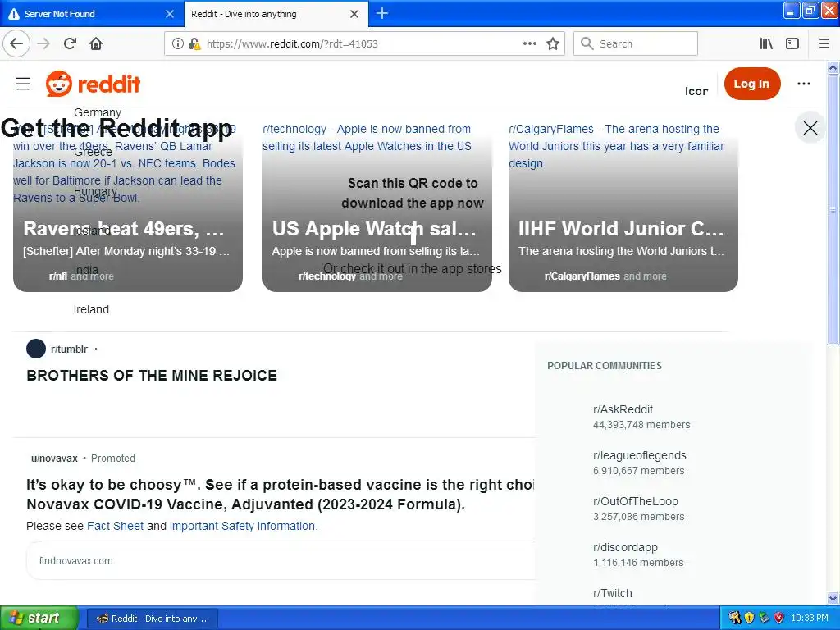Open Reddit hamburger navigation menu
840x630 pixels.
coord(23,84)
